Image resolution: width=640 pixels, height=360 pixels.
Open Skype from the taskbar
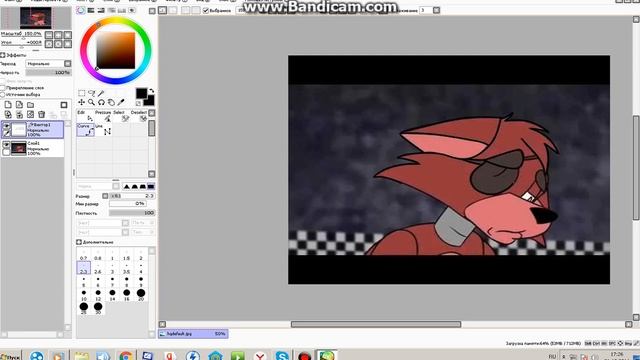(x=282, y=356)
